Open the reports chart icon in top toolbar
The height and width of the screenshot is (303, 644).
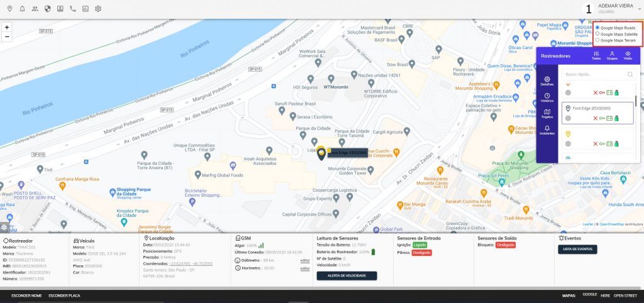[86, 9]
